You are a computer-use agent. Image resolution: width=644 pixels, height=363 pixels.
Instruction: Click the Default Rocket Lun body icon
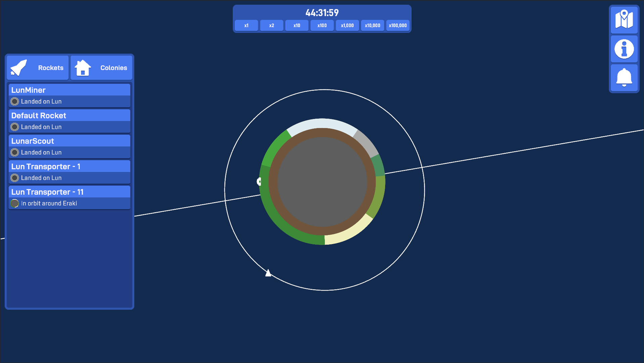point(14,127)
